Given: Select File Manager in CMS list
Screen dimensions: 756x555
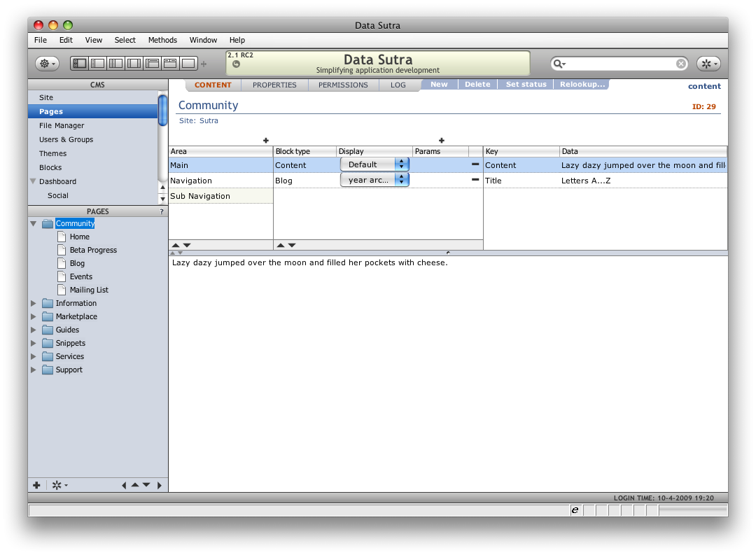Looking at the screenshot, I should (x=93, y=125).
